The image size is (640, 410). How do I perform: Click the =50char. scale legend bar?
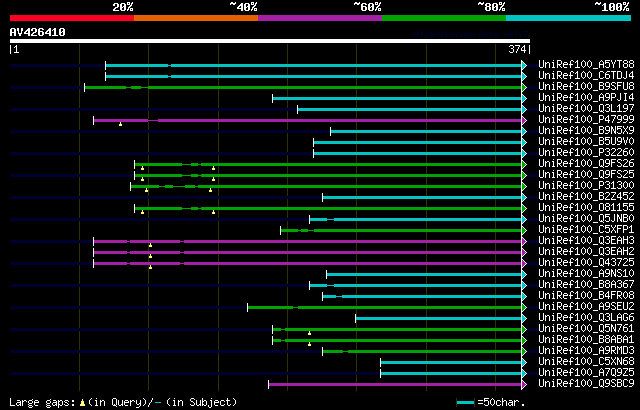pos(466,403)
